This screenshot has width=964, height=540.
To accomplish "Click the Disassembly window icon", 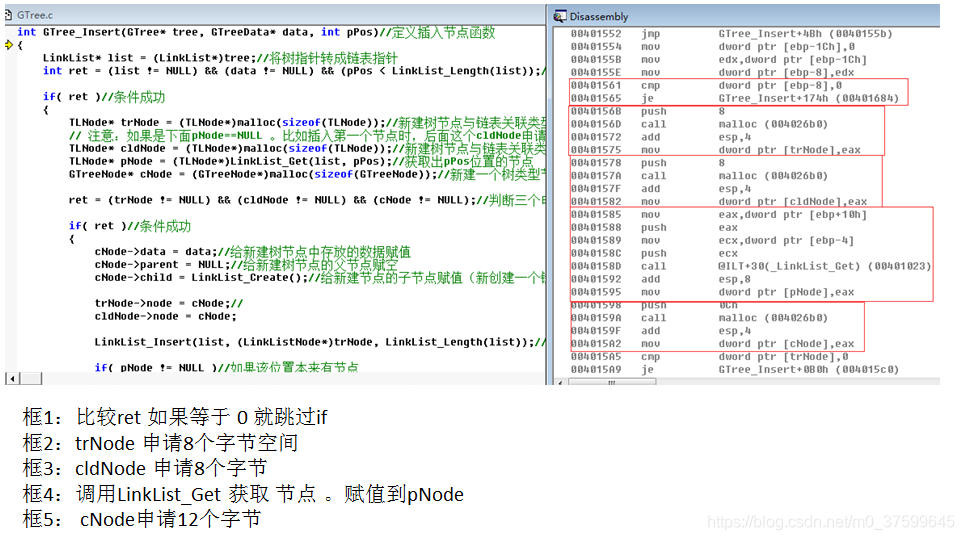I will (560, 16).
